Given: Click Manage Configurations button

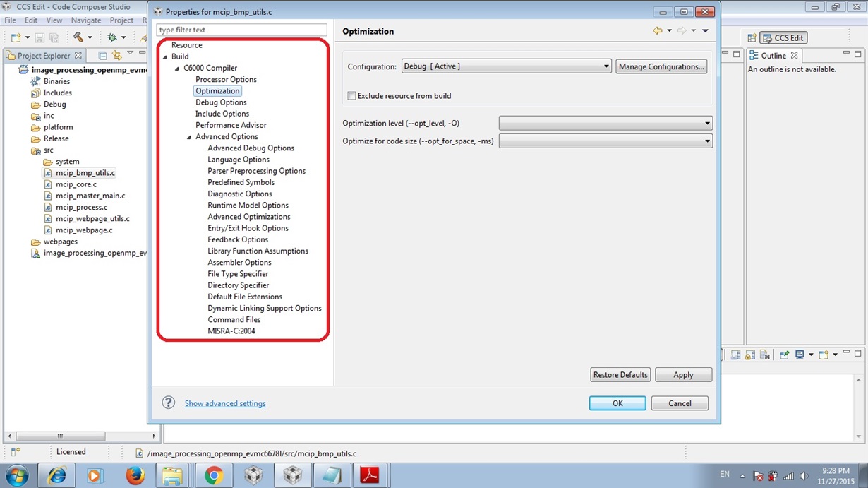Looking at the screenshot, I should point(661,66).
